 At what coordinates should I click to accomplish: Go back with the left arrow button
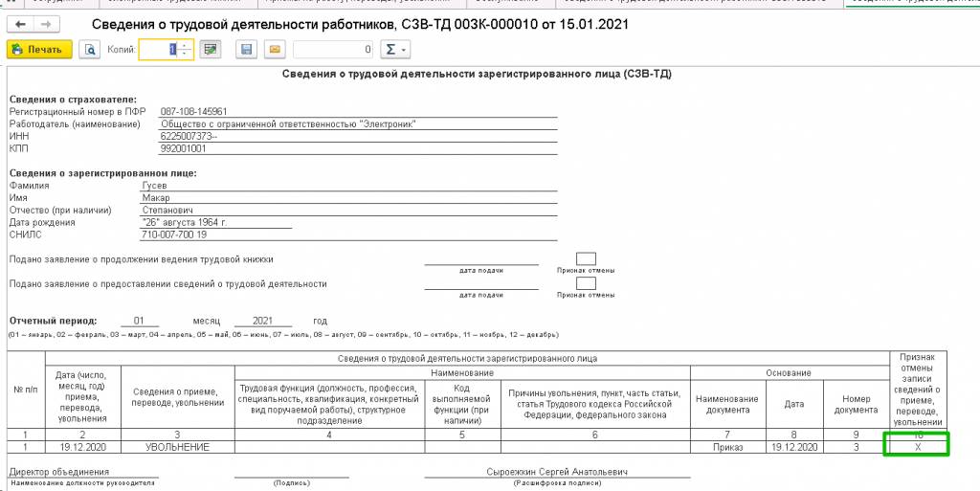click(21, 24)
